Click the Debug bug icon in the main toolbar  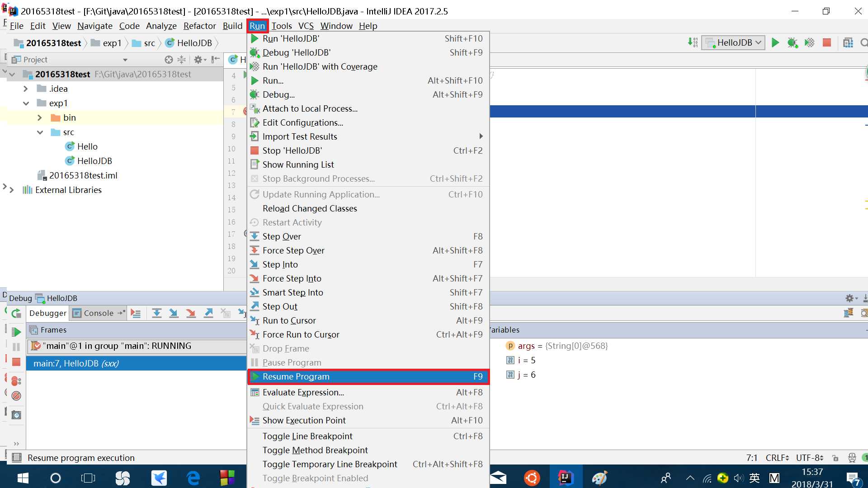click(x=792, y=42)
